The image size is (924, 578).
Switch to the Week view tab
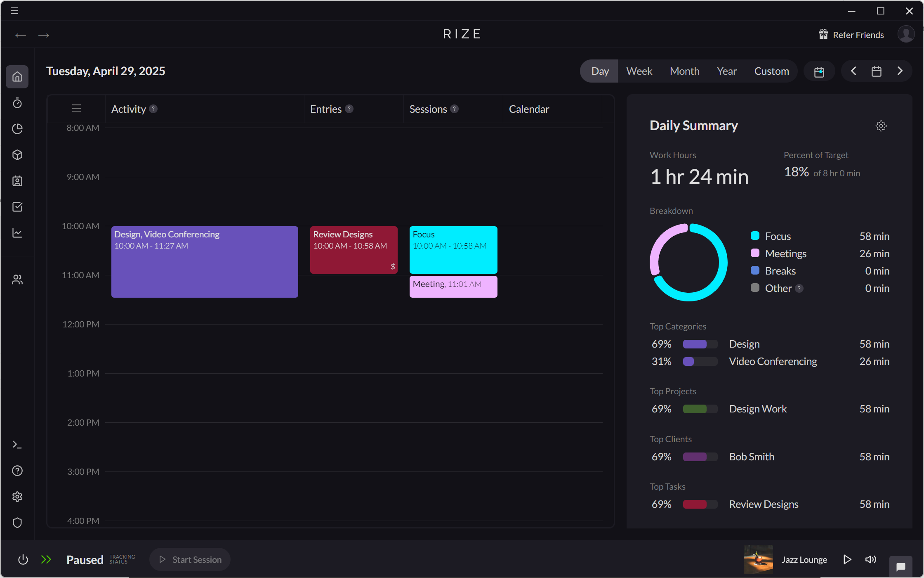click(639, 71)
